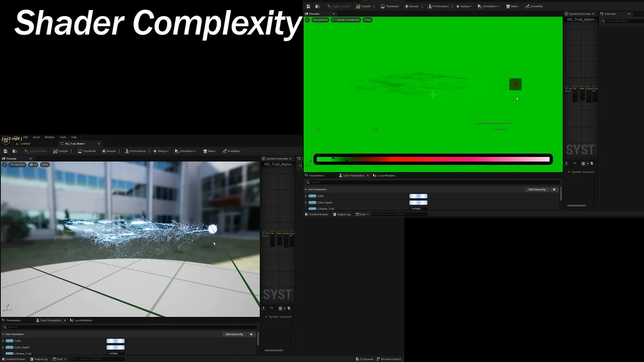644x362 pixels.
Task: Toggle Bounds in the lit preview editor toolbar
Action: click(109, 151)
